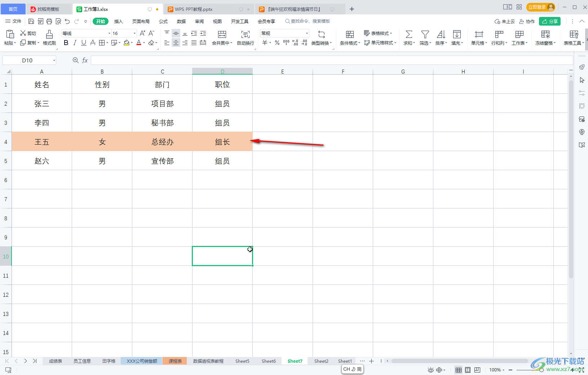Viewport: 588px width, 375px height.
Task: Click the thousands separator icon
Action: click(286, 43)
